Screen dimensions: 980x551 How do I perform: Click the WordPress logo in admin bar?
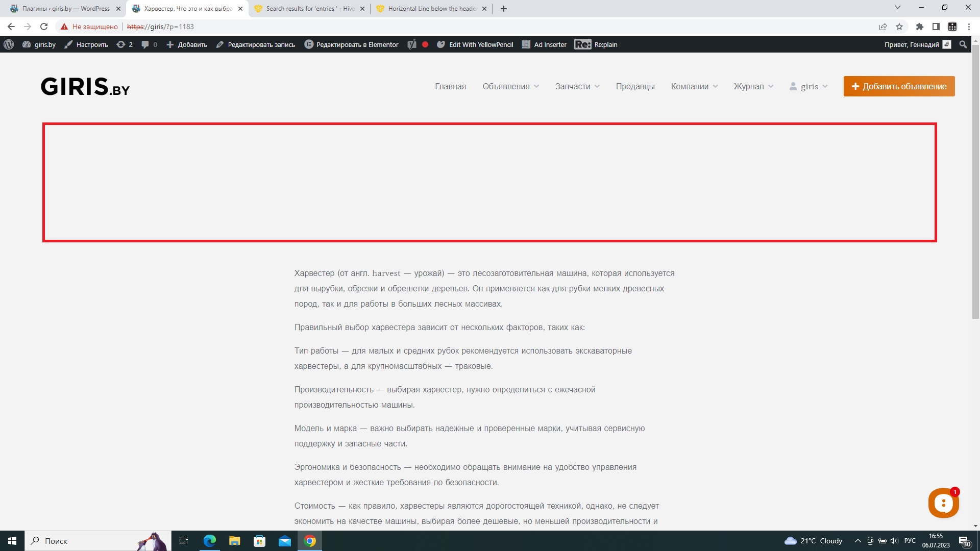tap(9, 44)
